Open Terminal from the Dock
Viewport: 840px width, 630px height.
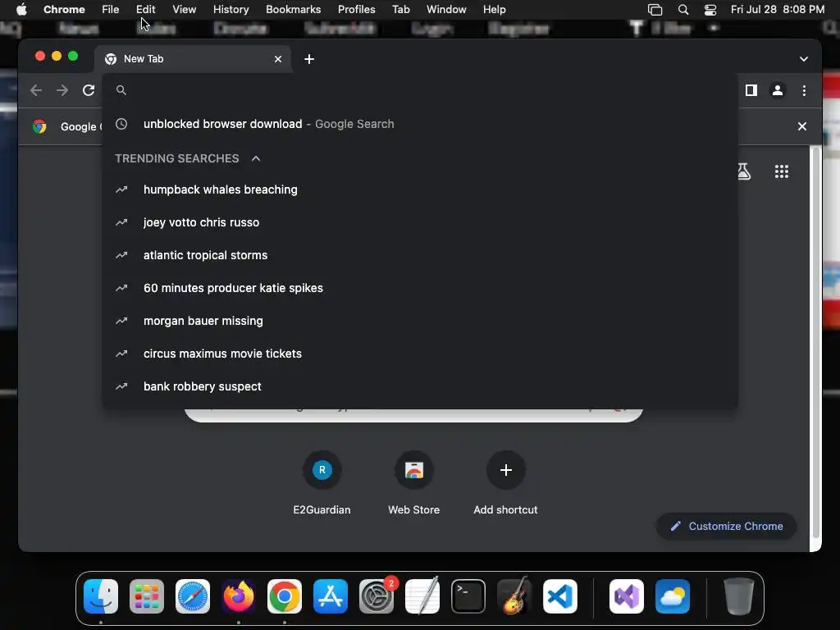468,596
